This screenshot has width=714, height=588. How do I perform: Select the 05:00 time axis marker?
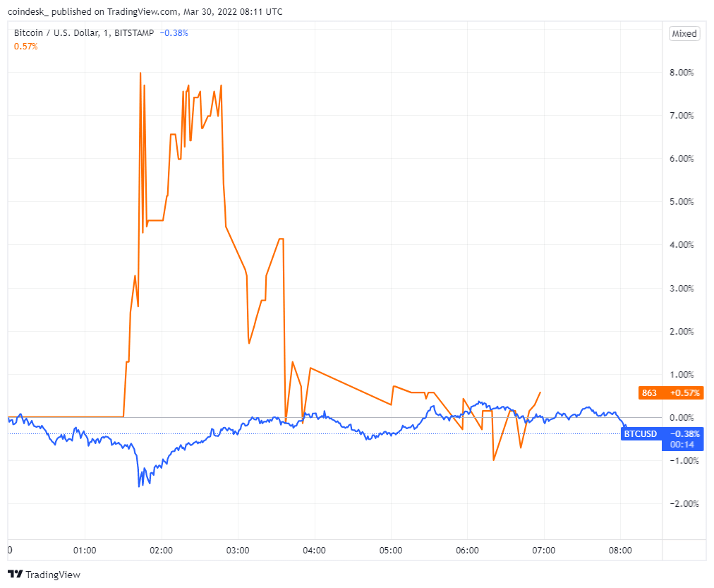391,550
